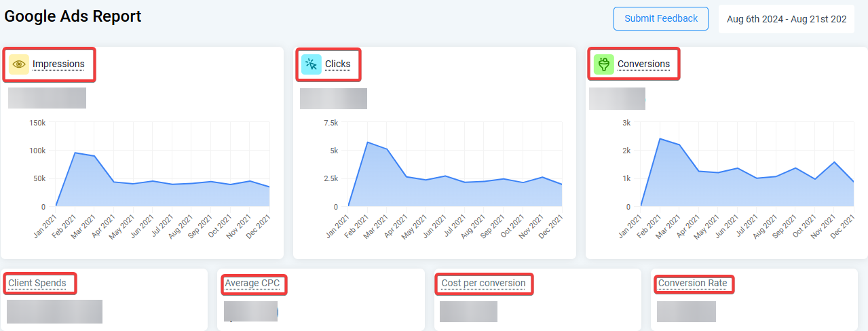Click the yellow eye Impressions icon
This screenshot has width=868, height=331.
[x=19, y=64]
